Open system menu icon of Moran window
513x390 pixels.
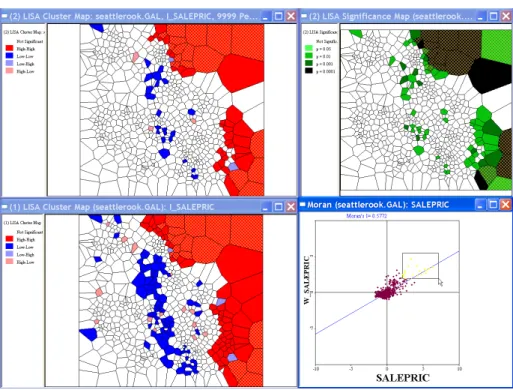pyautogui.click(x=303, y=204)
